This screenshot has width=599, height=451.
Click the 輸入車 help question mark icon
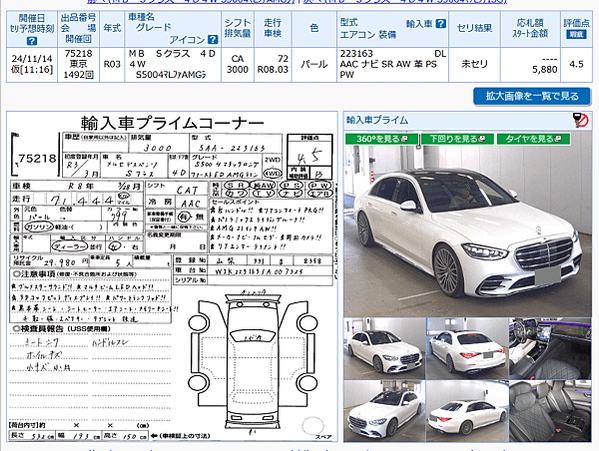click(441, 23)
